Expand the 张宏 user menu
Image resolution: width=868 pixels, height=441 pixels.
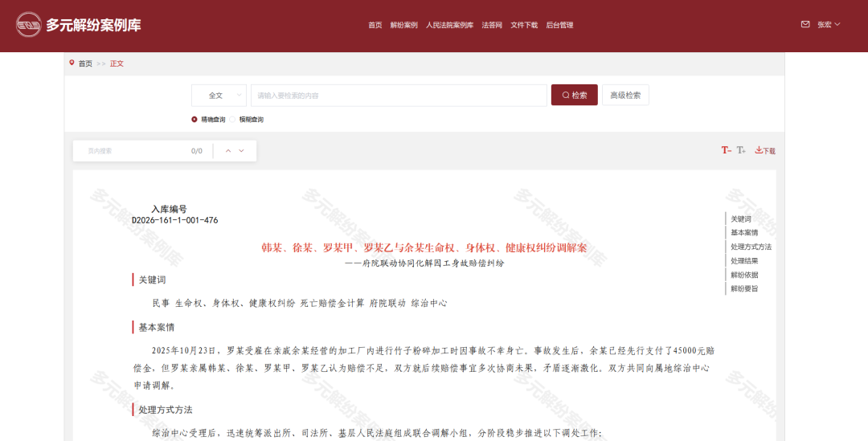tap(829, 24)
